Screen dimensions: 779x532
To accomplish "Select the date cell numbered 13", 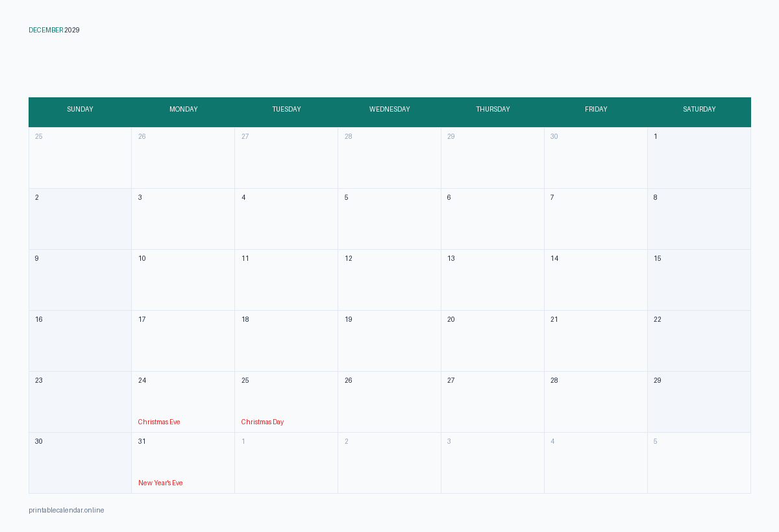I will (493, 280).
